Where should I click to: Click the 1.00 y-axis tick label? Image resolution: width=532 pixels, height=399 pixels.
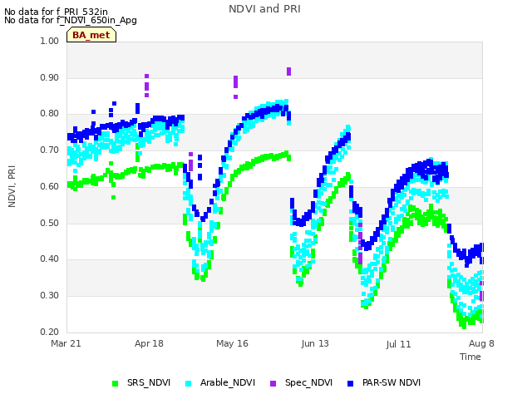(x=50, y=41)
